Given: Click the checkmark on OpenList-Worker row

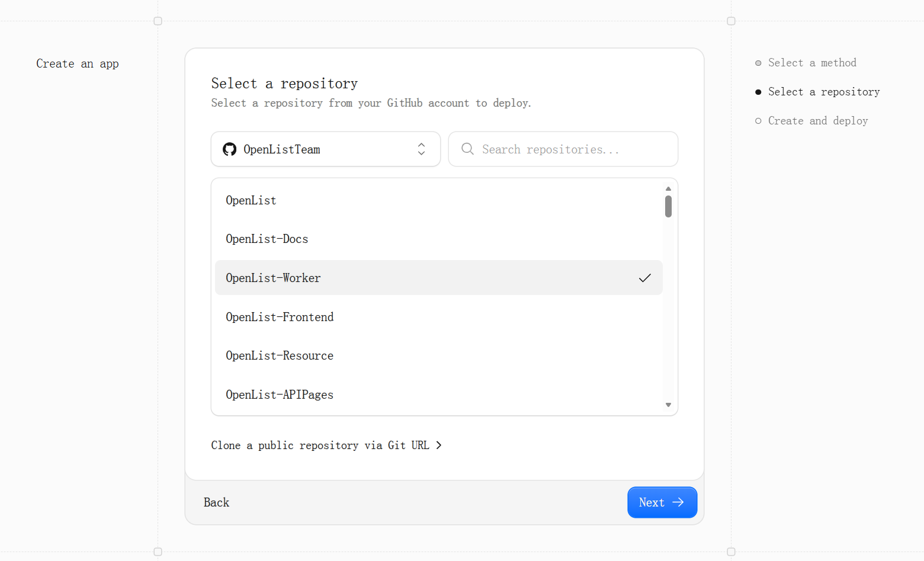Looking at the screenshot, I should coord(645,278).
